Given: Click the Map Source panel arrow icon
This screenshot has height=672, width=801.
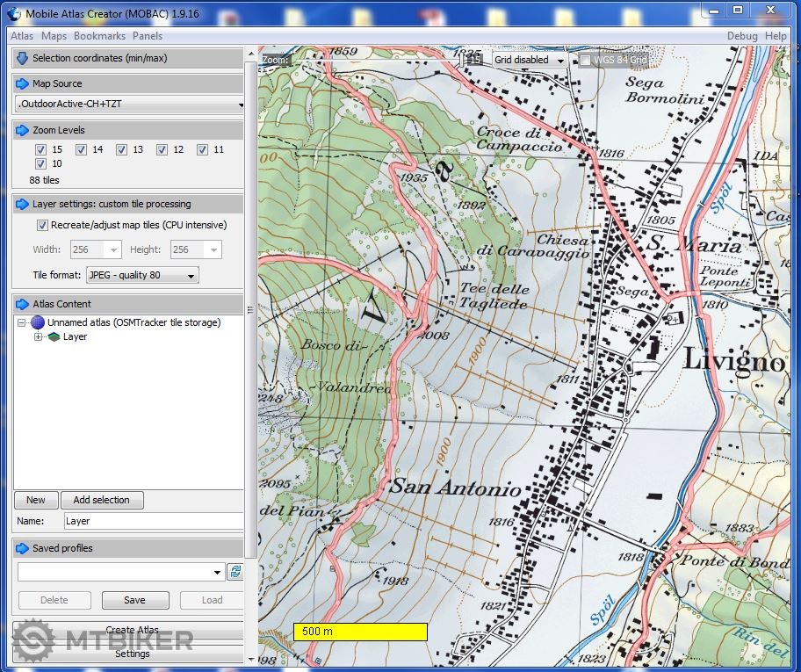Looking at the screenshot, I should tap(22, 83).
